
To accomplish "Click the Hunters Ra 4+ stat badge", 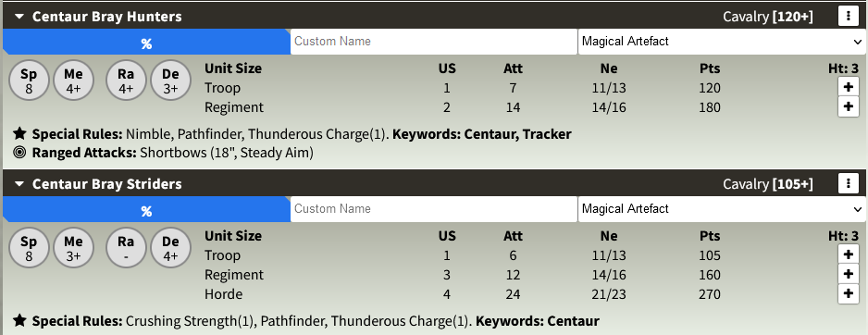I will (x=126, y=81).
